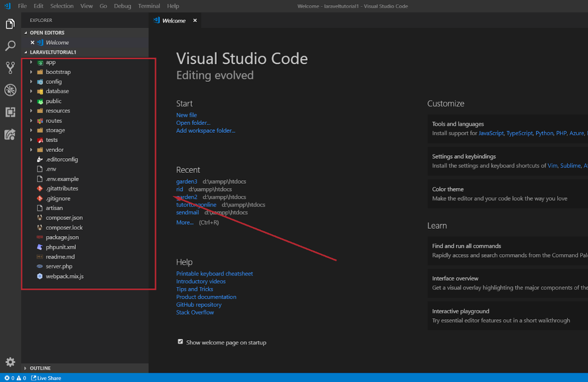Click the webpack.mix.js file icon
This screenshot has width=588, height=382.
40,276
